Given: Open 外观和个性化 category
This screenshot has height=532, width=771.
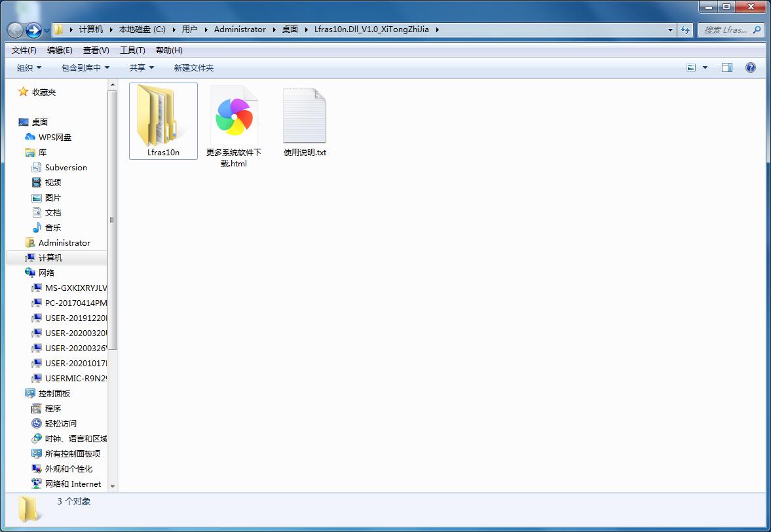Looking at the screenshot, I should pos(68,469).
